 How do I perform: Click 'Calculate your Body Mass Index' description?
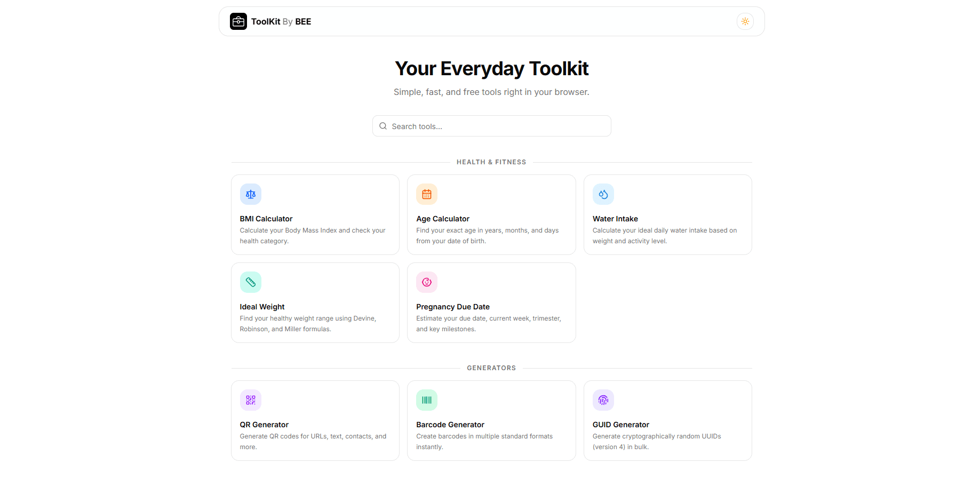tap(313, 236)
